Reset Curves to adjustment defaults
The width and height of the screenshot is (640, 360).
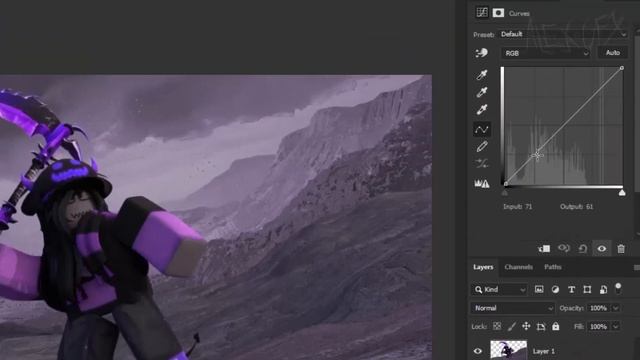click(583, 249)
